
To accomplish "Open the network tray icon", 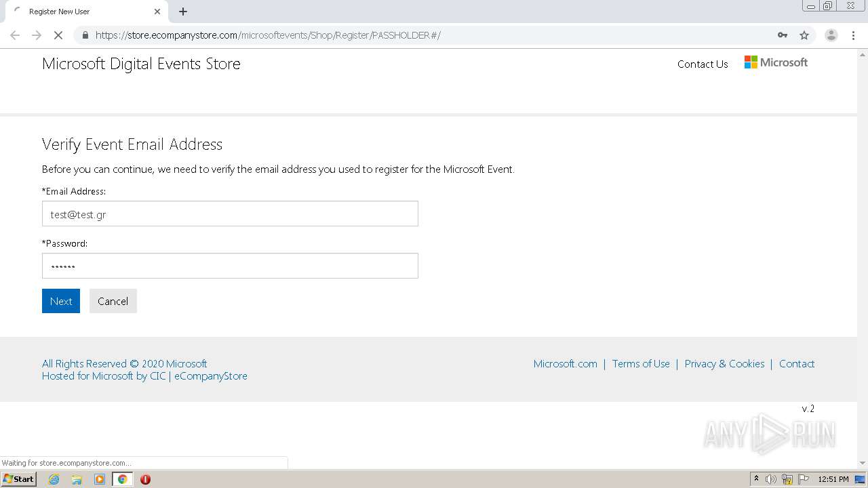I will pos(787,479).
